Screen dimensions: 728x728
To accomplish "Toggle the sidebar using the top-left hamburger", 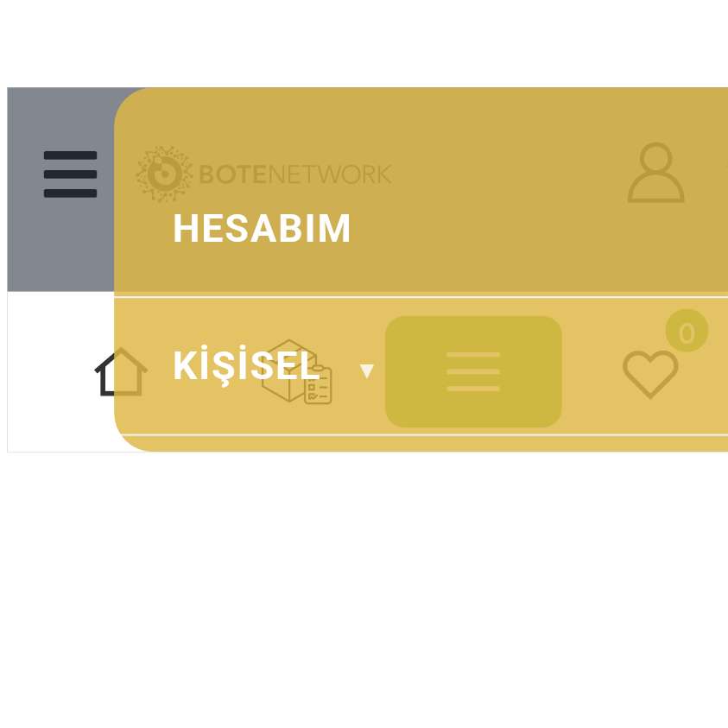I will pos(70,174).
